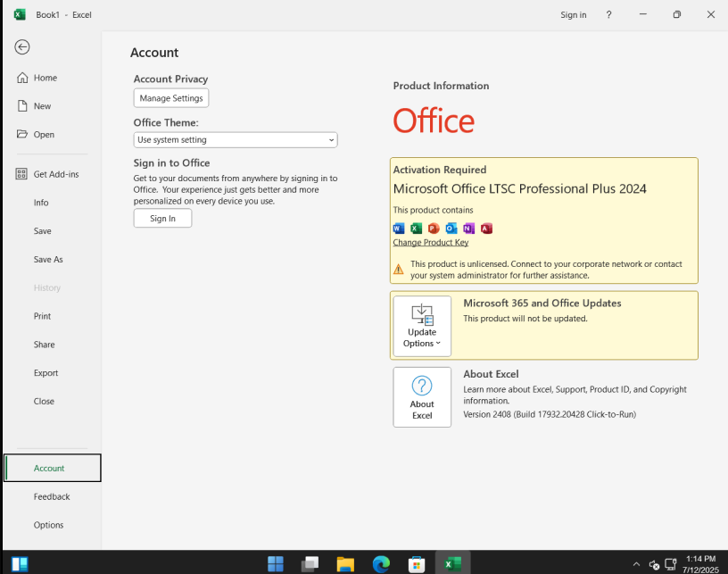Select New in the backstage menu
Image resolution: width=728 pixels, height=574 pixels.
point(52,106)
